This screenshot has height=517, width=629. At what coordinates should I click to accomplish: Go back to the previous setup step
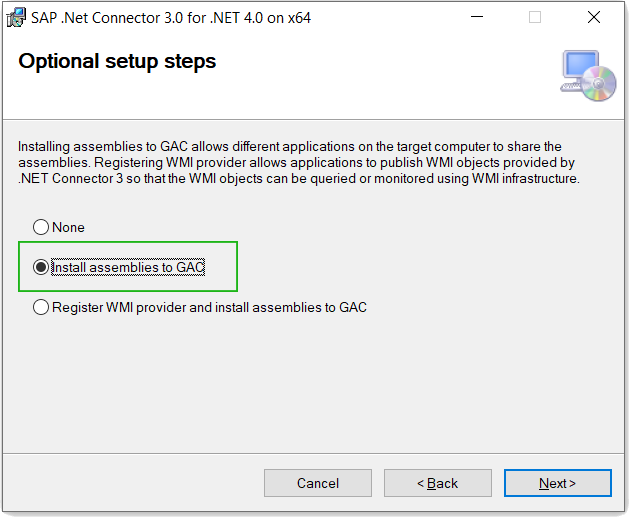point(438,483)
